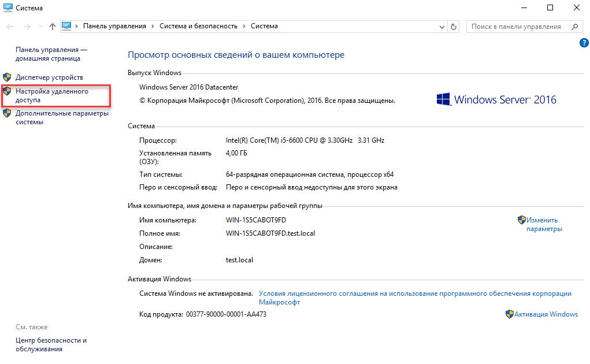Click shield icon beside 'Активация Windows'
590x364 pixels.
coord(510,314)
